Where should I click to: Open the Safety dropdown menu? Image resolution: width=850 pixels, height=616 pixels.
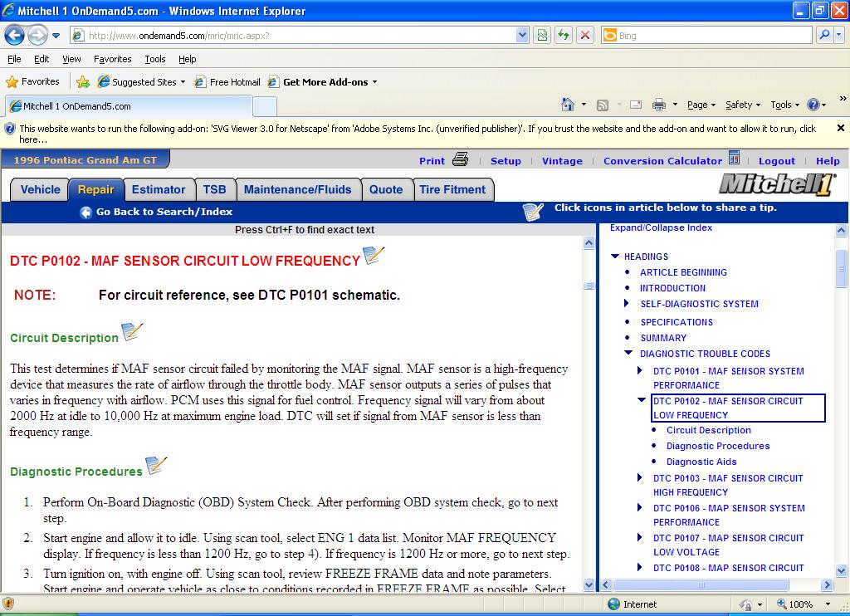(x=743, y=105)
